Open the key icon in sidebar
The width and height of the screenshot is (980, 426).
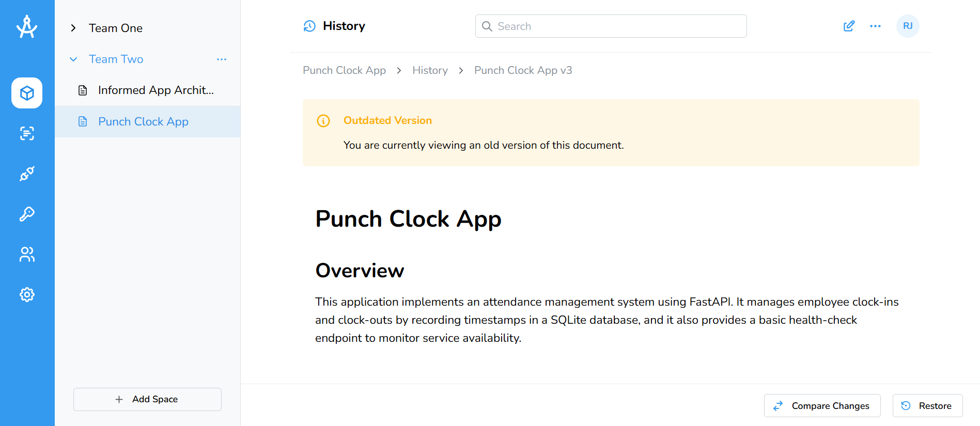[x=27, y=214]
